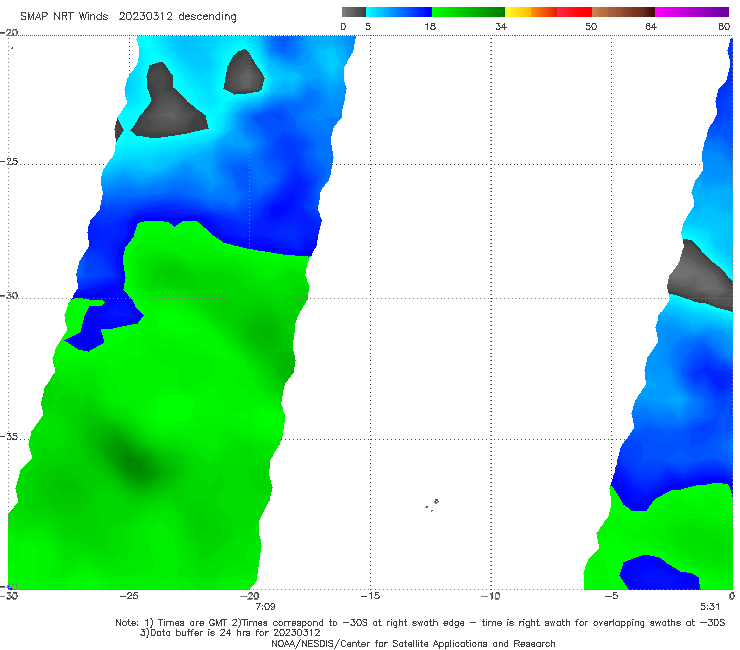Click the small gray patch near top center of the left swath
Viewport: 740px width, 650px height.
tap(244, 72)
